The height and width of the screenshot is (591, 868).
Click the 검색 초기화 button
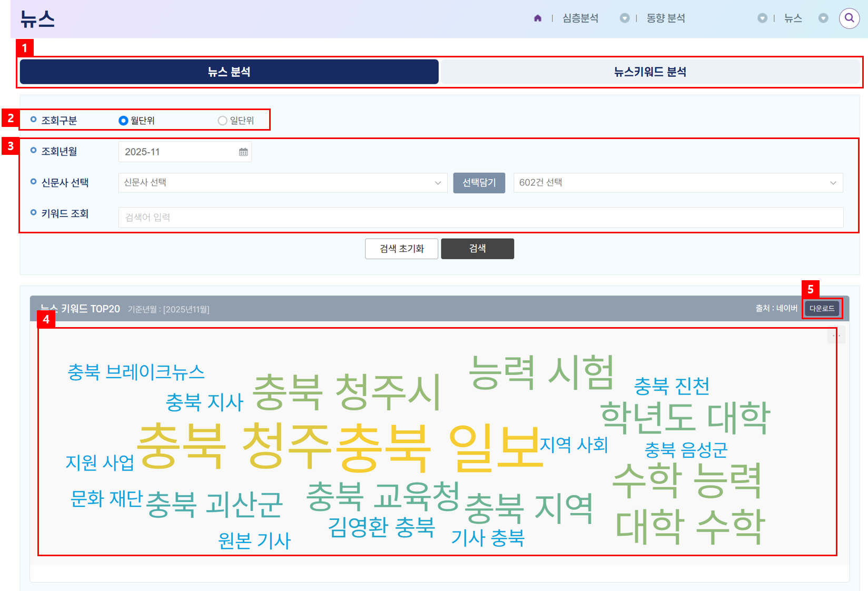[x=401, y=249]
